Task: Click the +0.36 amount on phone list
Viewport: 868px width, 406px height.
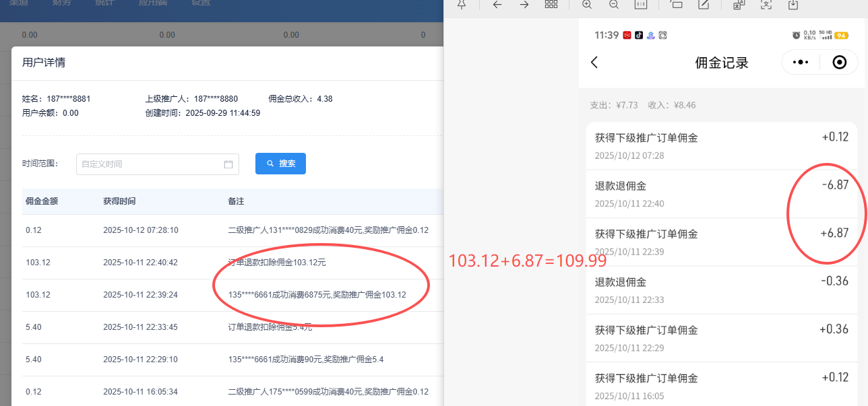Action: [x=834, y=329]
